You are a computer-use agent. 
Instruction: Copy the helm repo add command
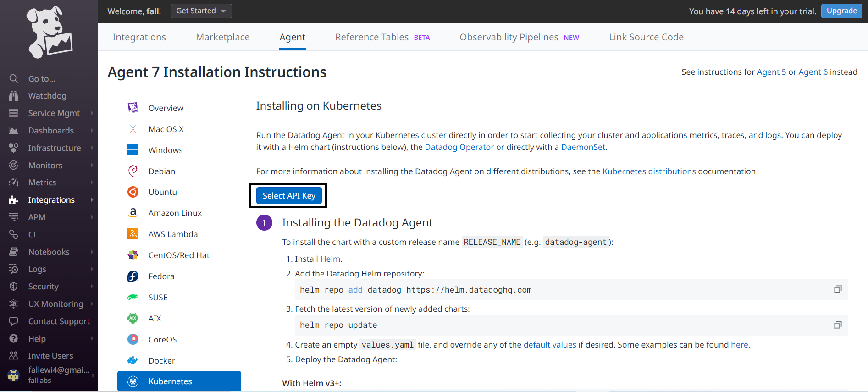point(837,289)
